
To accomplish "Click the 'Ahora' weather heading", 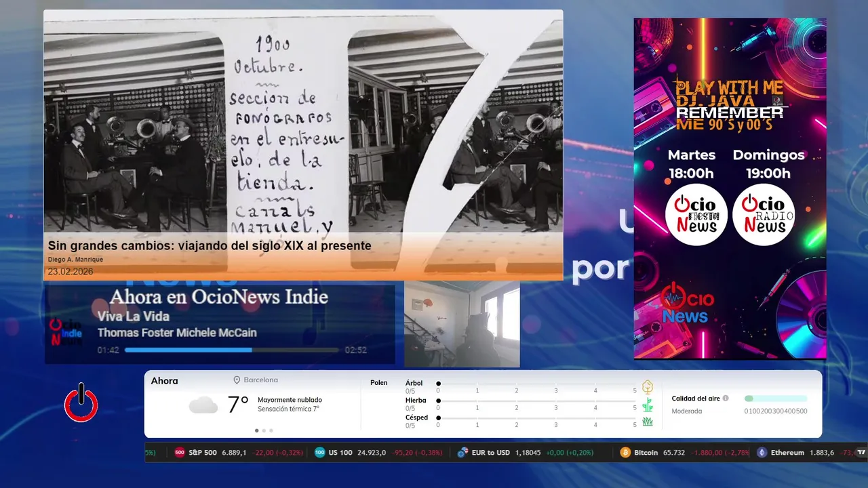I will (x=165, y=381).
